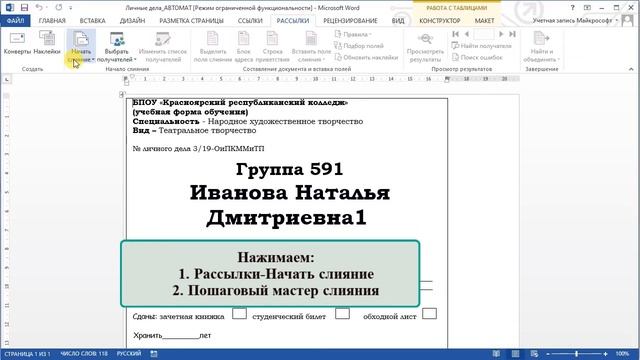The image size is (640, 360).
Task: Switch to the ВИД tab
Action: tap(398, 20)
